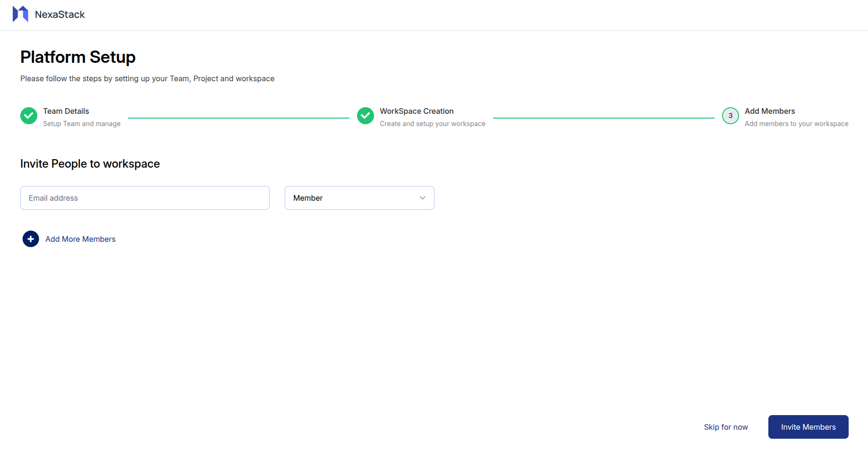Image resolution: width=868 pixels, height=451 pixels.
Task: Expand the role selector to change Member
Action: [359, 198]
